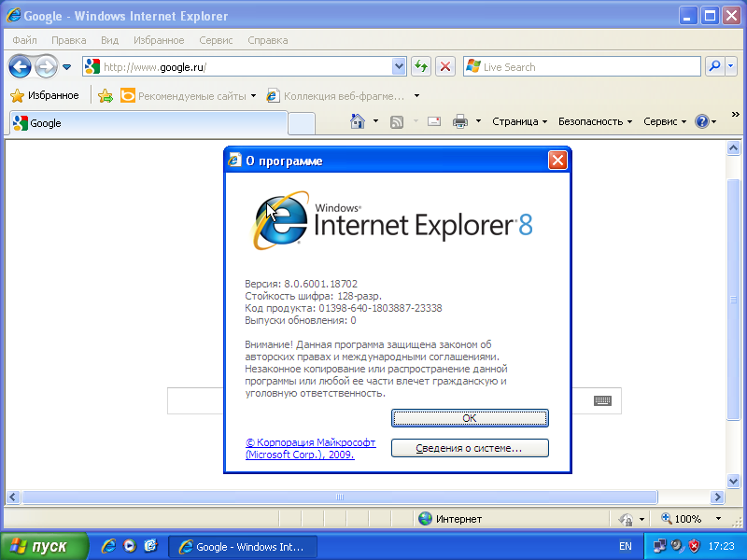Click the vertical scrollbar down arrow
747x560 pixels.
pos(733,481)
